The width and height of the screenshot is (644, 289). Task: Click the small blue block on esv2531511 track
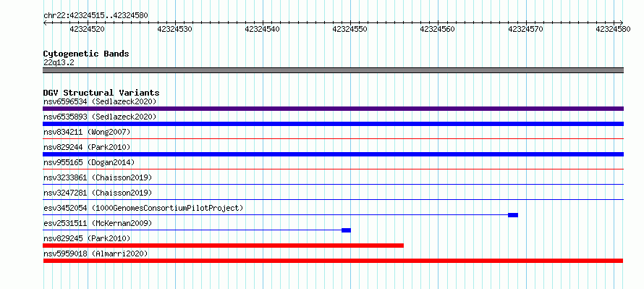pos(346,230)
